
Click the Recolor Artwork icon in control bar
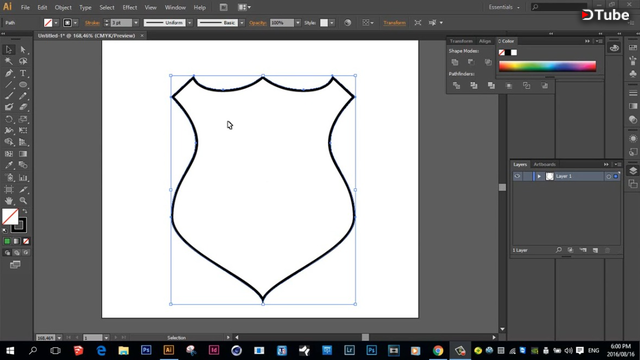click(347, 23)
